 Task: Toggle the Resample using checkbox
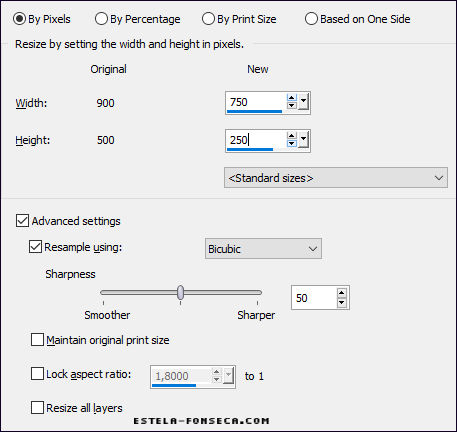pos(35,247)
